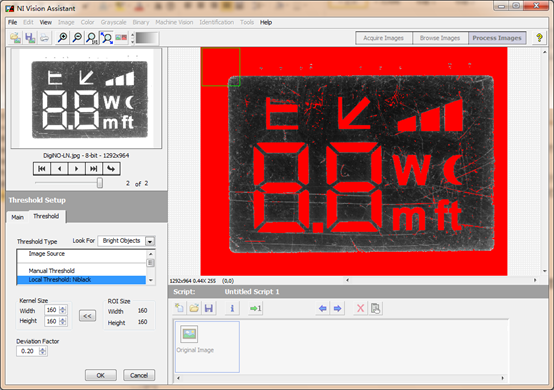
Task: Click the Save Image toolbar icon
Action: [x=30, y=38]
